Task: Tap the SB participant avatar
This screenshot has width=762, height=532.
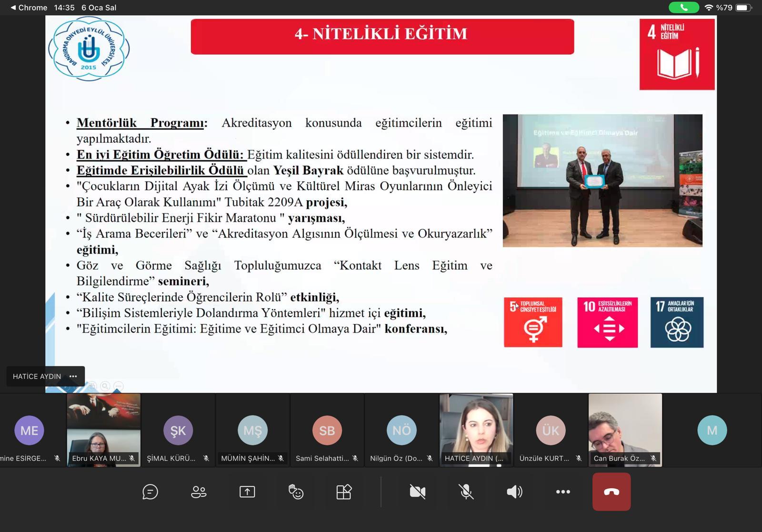Action: tap(327, 430)
